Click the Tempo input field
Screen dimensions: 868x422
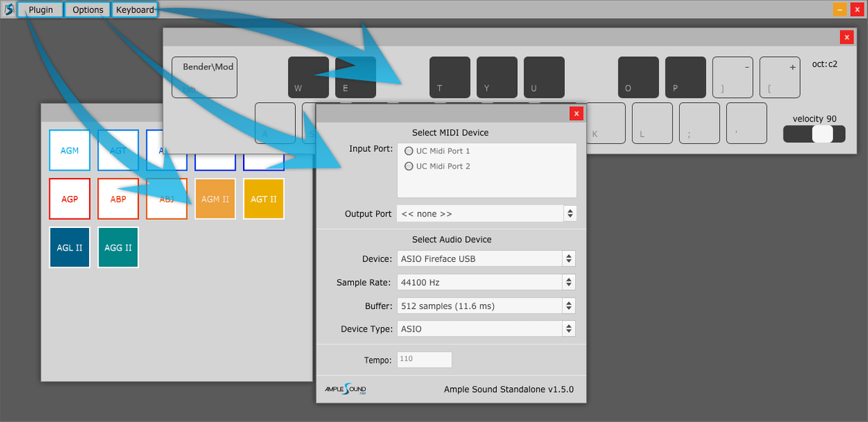(x=424, y=359)
